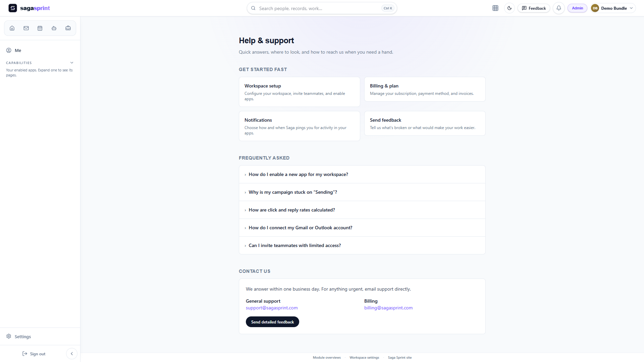
Task: Open the Billing & plan card
Action: click(x=425, y=89)
